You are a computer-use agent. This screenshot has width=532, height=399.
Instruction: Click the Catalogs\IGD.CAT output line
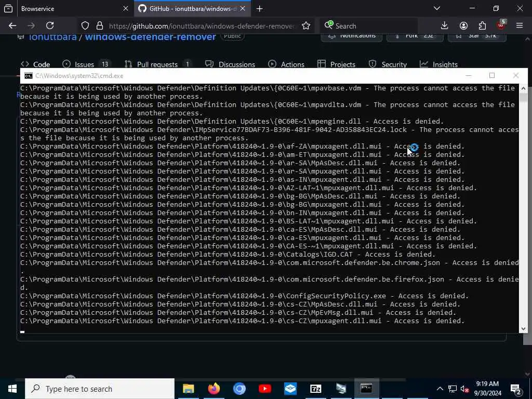(228, 255)
